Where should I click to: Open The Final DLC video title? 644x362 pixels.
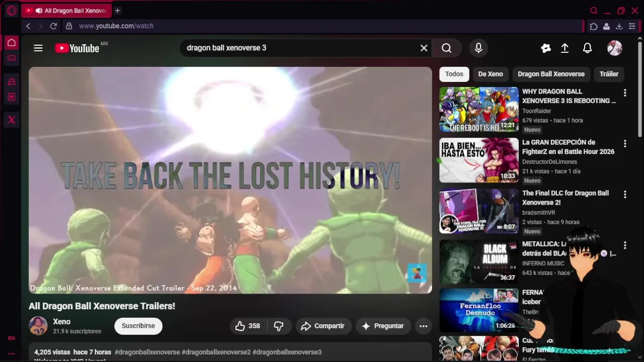pos(566,198)
